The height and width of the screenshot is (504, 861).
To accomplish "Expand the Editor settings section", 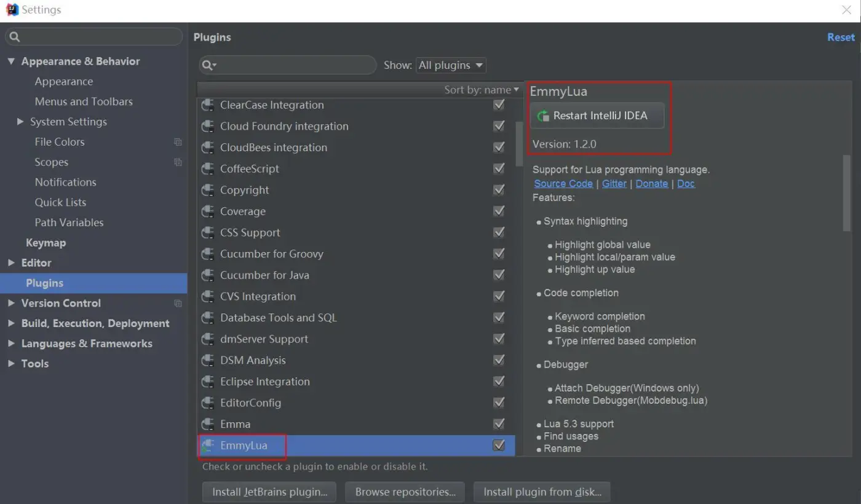I will click(11, 262).
